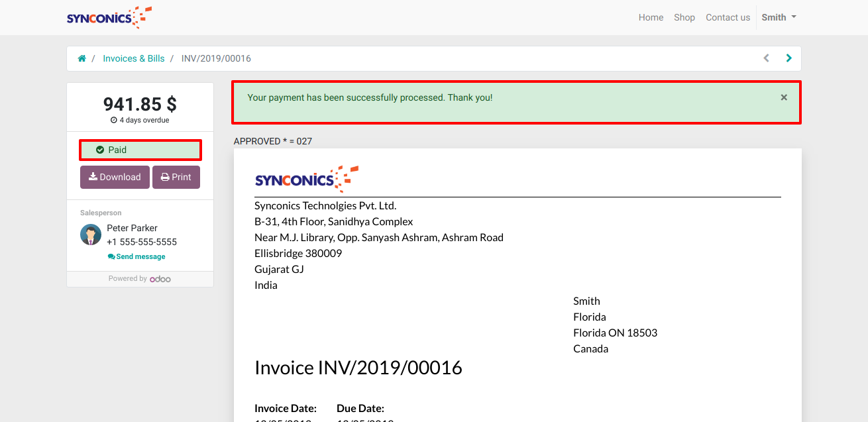Click the green Paid status badge
Viewport: 868px width, 422px height.
[140, 150]
